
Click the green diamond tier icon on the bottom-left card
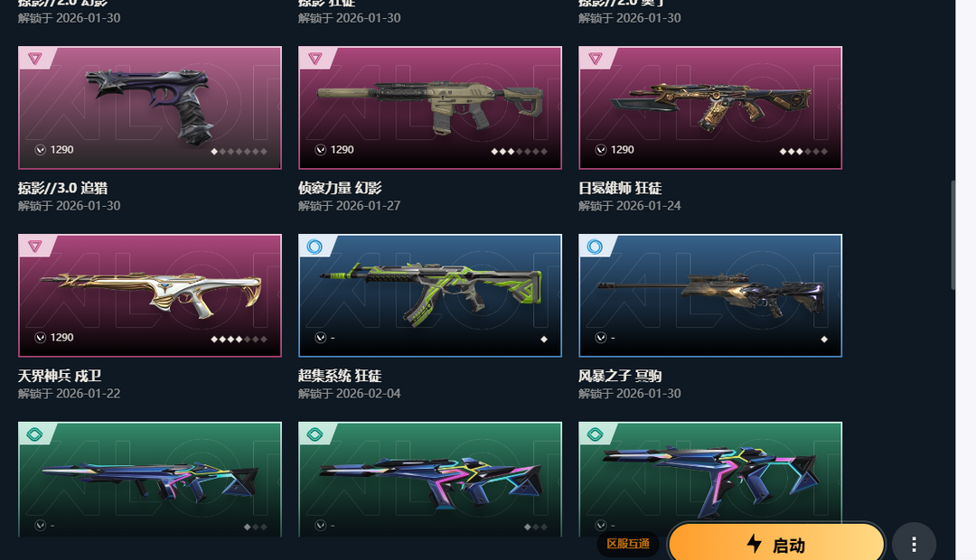[x=35, y=434]
